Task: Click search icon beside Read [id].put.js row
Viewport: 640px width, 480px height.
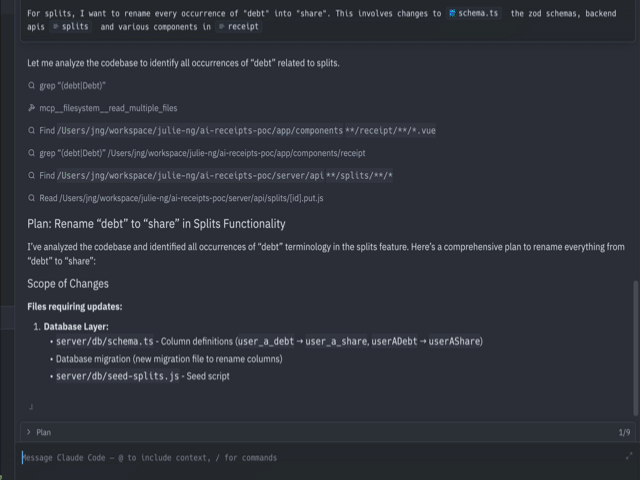Action: 31,198
